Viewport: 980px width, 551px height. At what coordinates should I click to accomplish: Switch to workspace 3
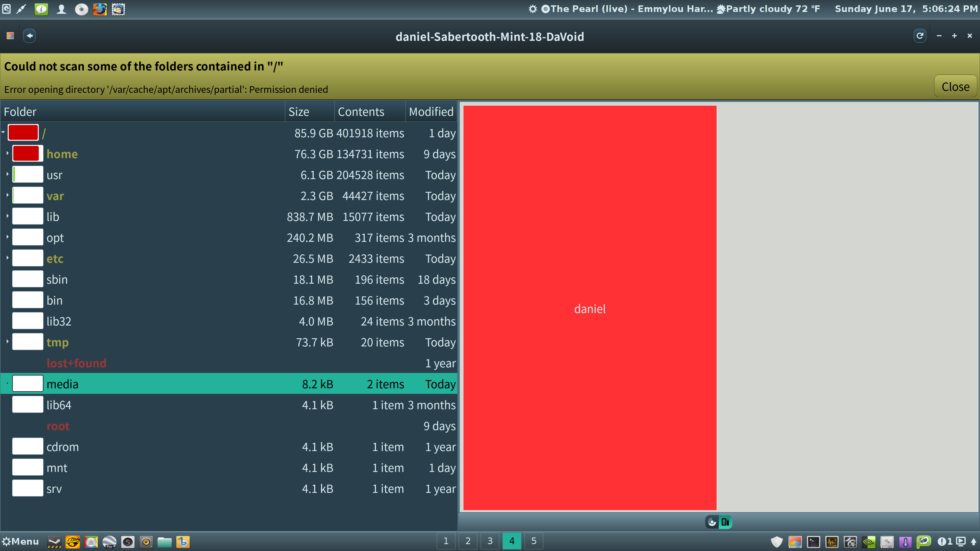click(490, 541)
